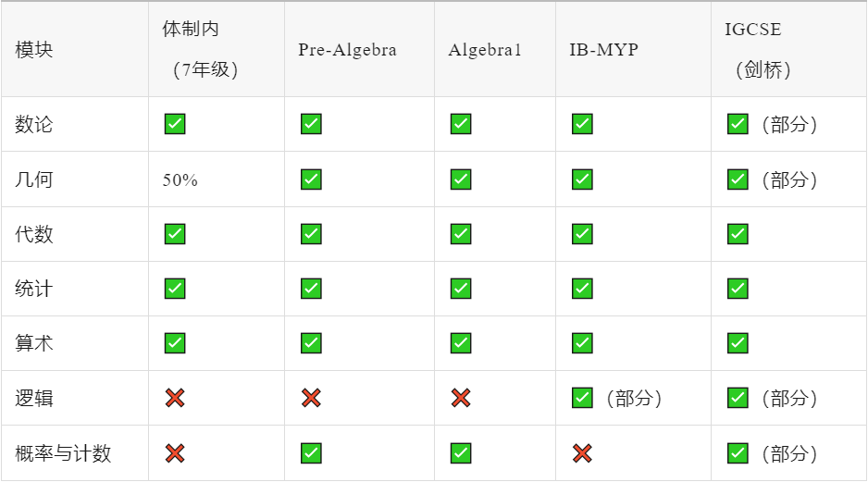Click the red cross for 逻辑 under Pre-Algebra
The image size is (868, 482).
click(x=311, y=398)
